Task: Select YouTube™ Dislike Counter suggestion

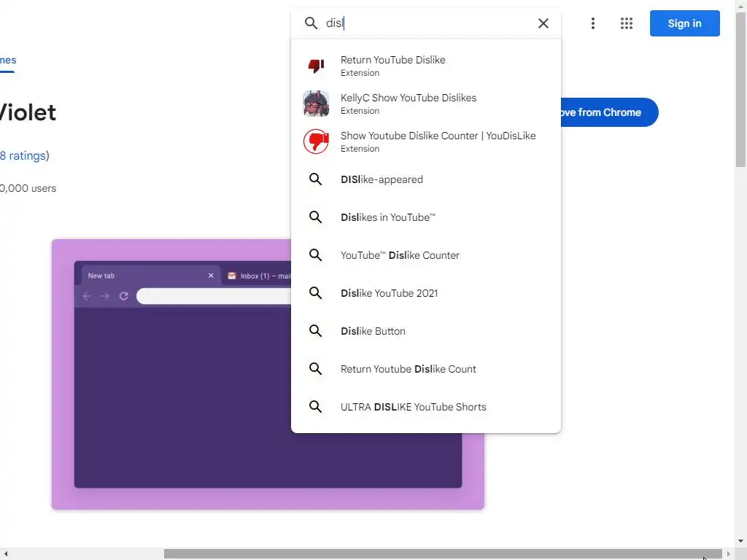Action: click(x=426, y=255)
